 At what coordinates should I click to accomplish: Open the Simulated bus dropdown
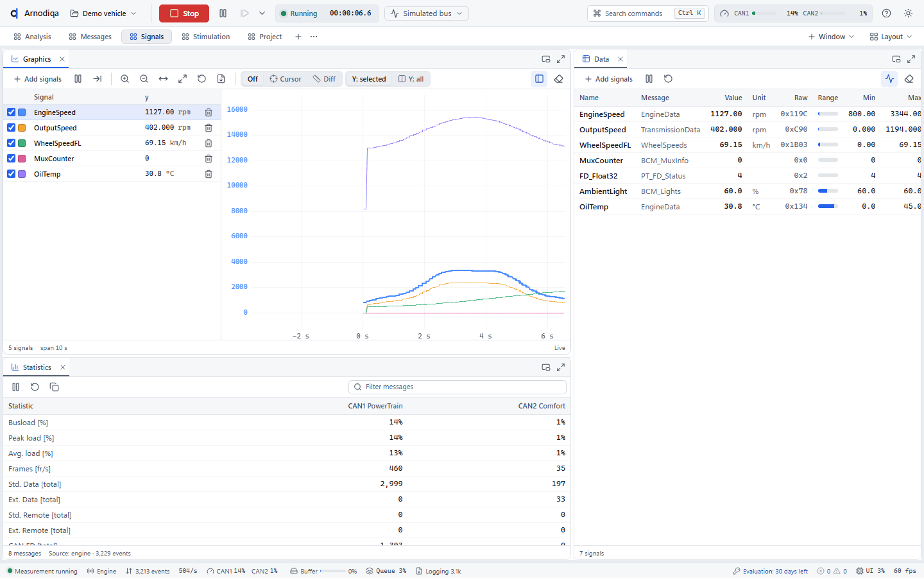tap(427, 13)
